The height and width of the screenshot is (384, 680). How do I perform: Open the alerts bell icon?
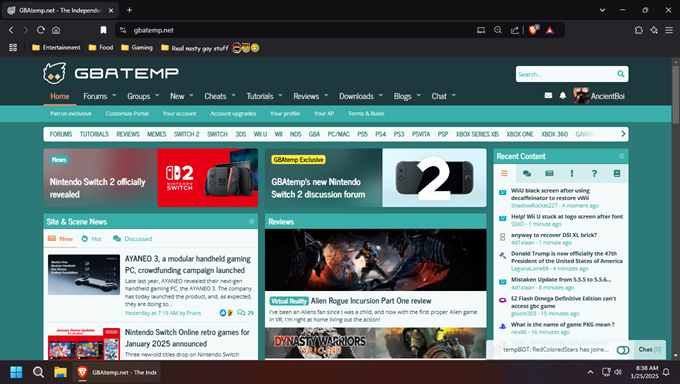click(x=562, y=95)
